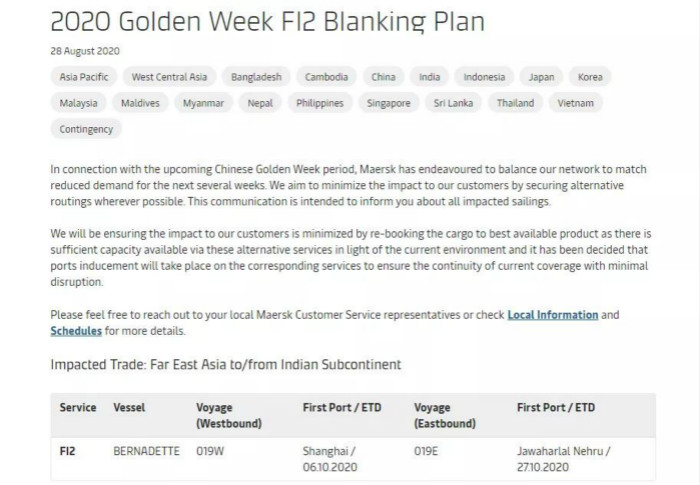Viewport: 700px width, 485px height.
Task: Choose the Bangladesh tag
Action: [x=256, y=77]
